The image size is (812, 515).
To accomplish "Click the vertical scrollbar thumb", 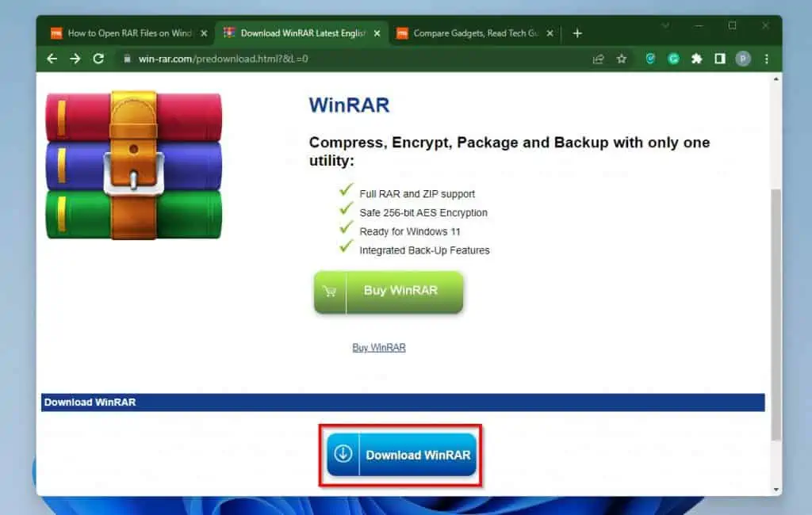I will point(776,315).
